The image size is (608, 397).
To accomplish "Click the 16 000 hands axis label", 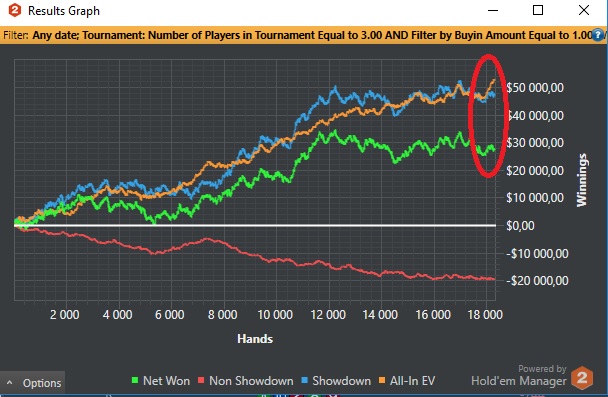I will (433, 314).
